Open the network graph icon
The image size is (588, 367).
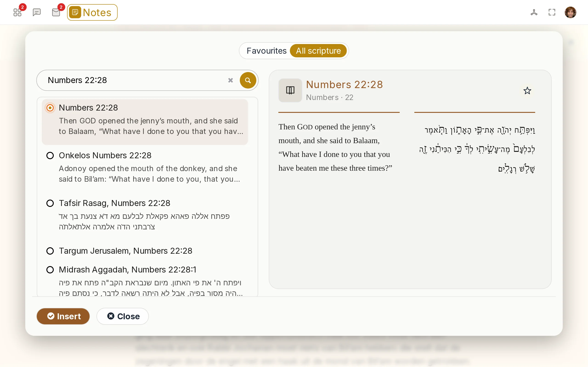pos(534,12)
